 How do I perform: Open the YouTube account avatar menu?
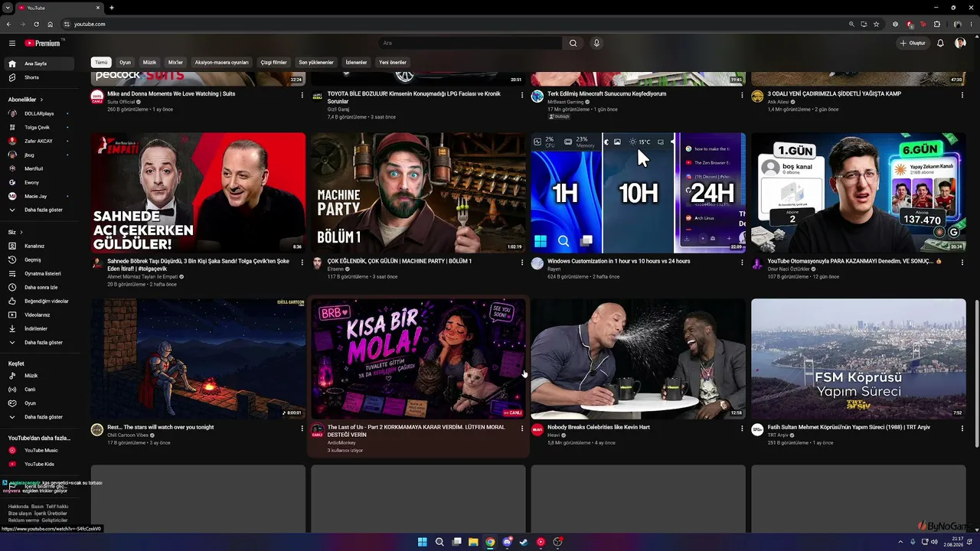tap(960, 43)
